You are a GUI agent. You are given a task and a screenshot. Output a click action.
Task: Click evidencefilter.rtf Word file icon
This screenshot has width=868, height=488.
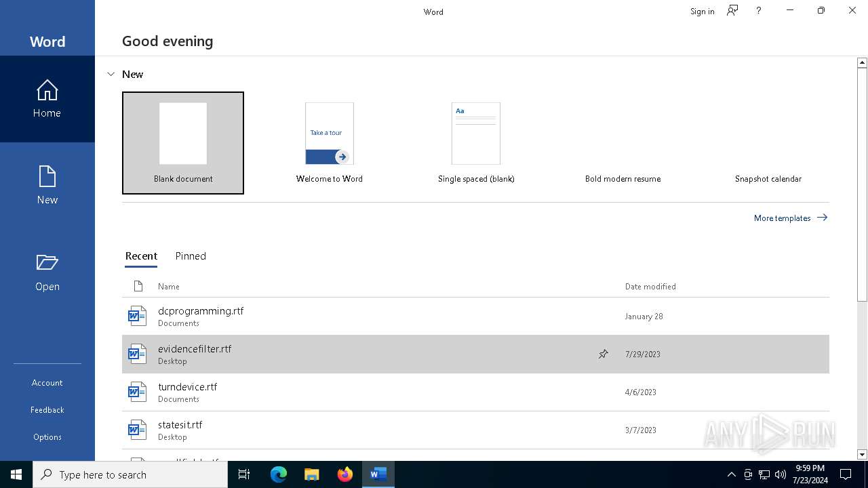click(138, 354)
